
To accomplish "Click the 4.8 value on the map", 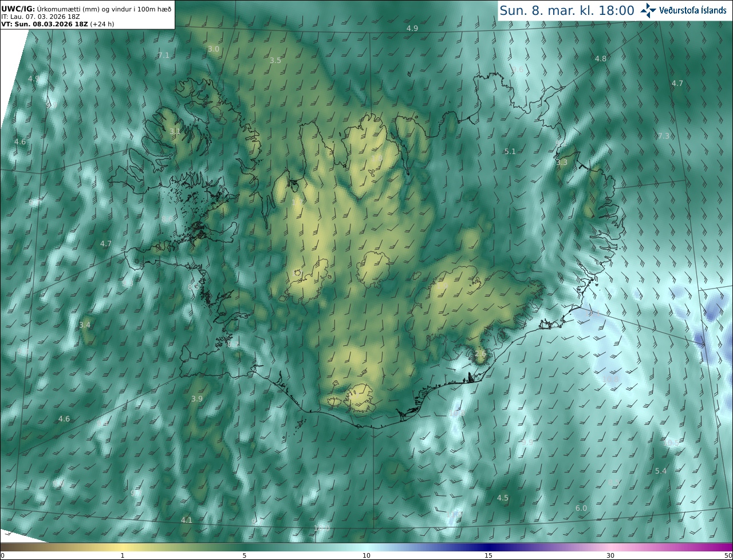I will coord(601,58).
